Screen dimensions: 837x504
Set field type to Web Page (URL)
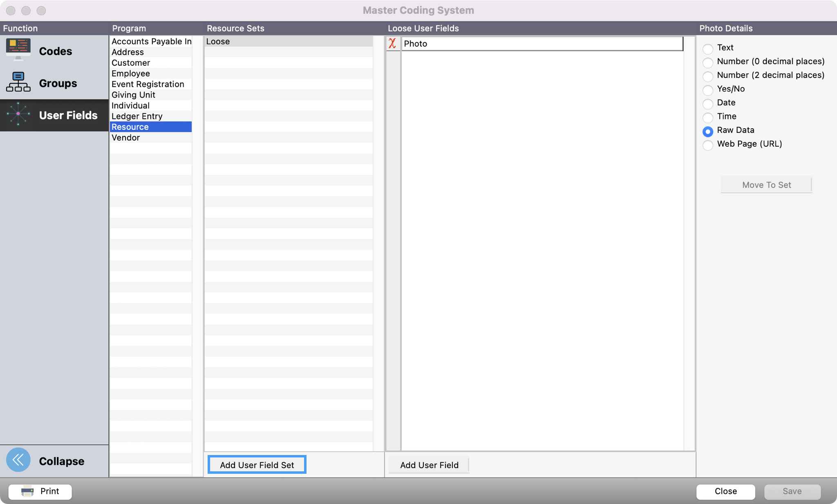point(708,145)
